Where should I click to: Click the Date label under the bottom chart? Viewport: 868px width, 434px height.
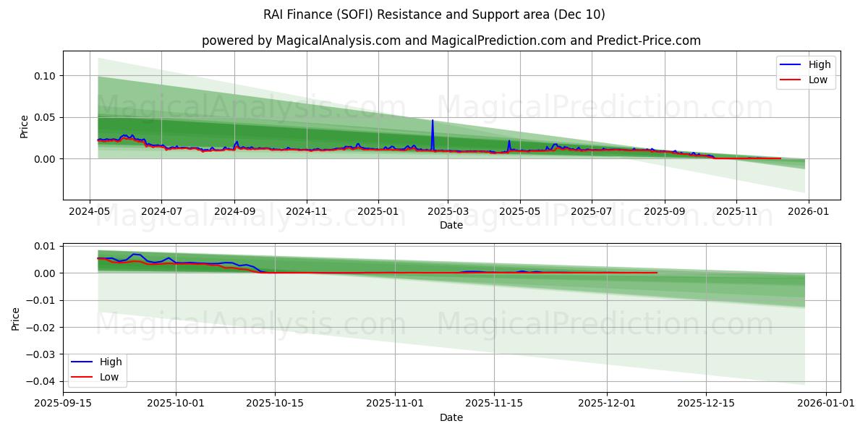[451, 417]
